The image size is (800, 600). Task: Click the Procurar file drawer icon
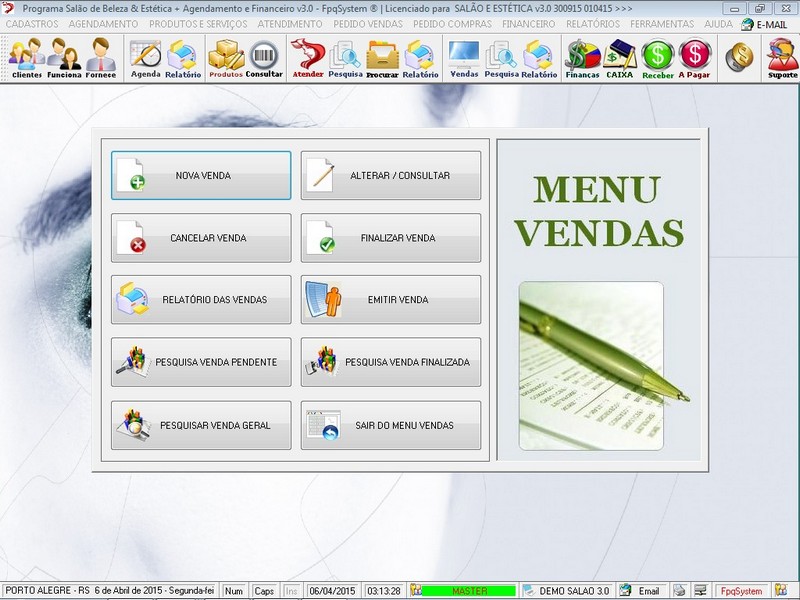pyautogui.click(x=382, y=59)
